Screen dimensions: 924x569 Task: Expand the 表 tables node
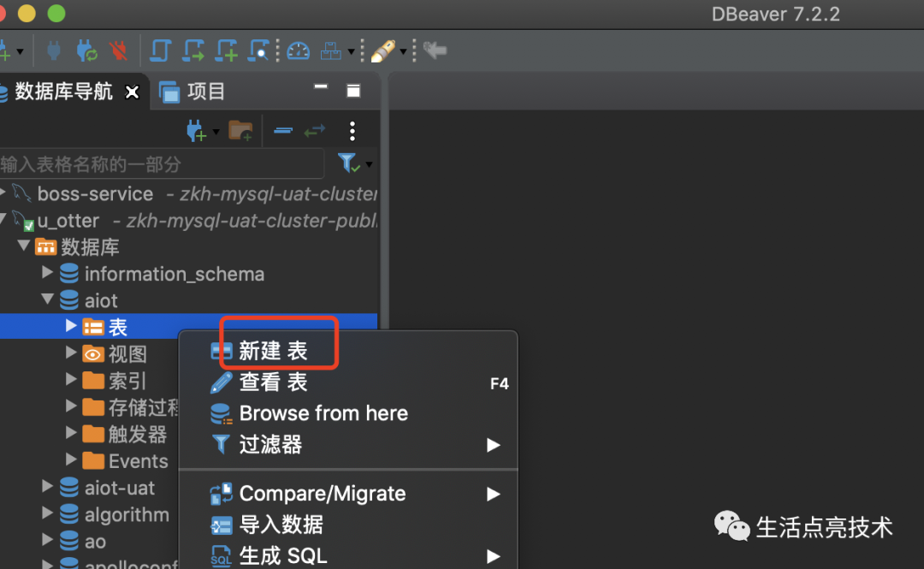71,325
